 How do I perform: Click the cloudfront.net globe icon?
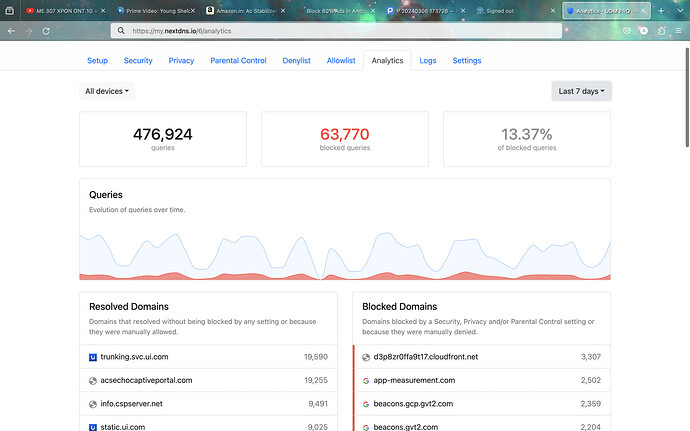pos(366,357)
